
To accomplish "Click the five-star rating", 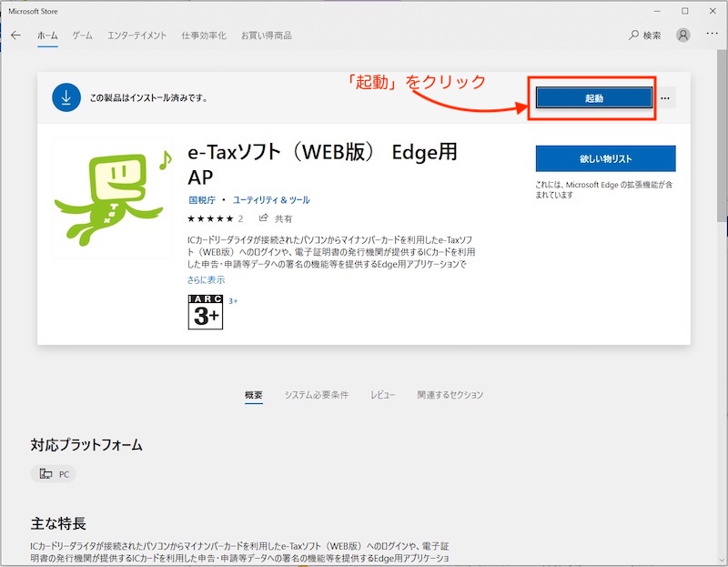I will point(210,218).
